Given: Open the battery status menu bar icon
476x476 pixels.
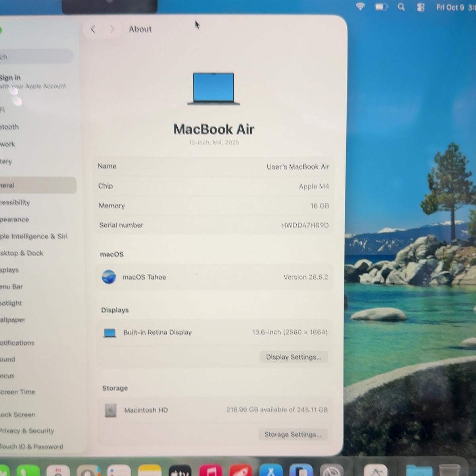Looking at the screenshot, I should point(381,7).
